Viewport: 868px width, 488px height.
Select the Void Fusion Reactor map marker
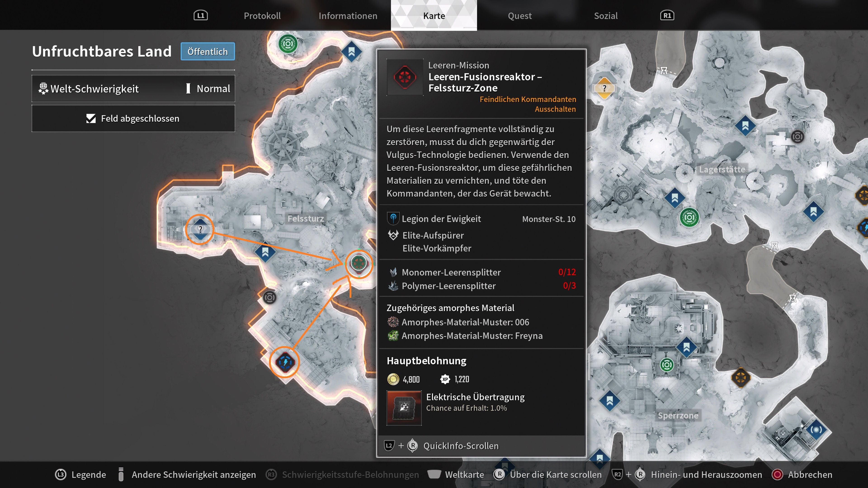(359, 263)
